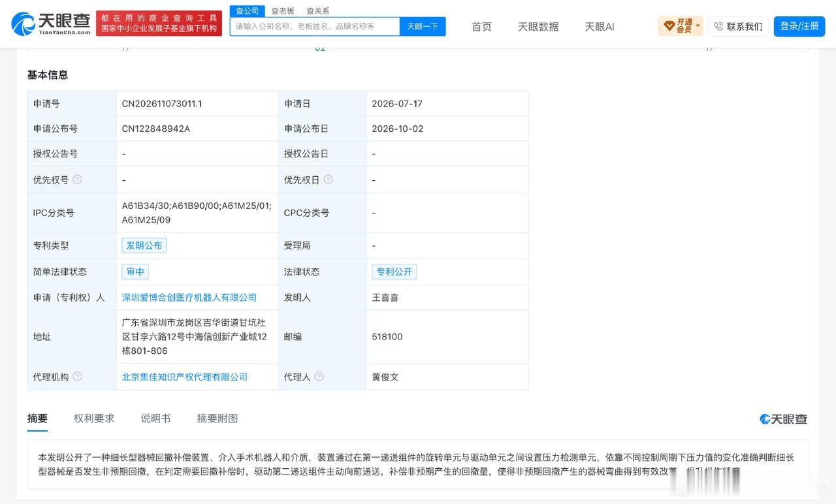Click the 天眼查 logo in header

[51, 24]
